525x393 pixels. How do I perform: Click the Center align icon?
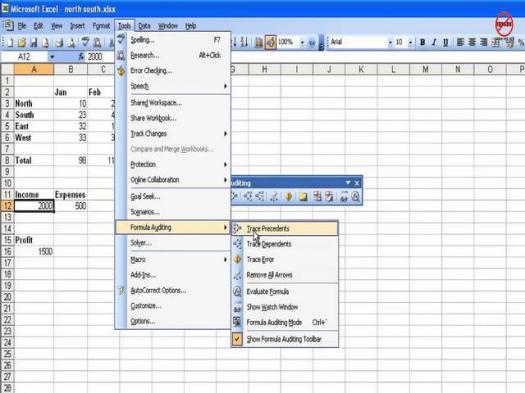472,42
